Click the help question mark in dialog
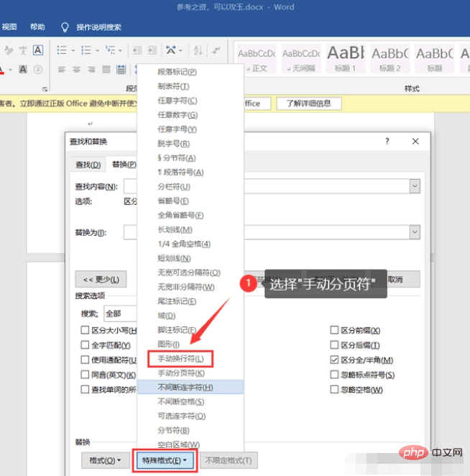The width and height of the screenshot is (470, 476). tap(387, 142)
